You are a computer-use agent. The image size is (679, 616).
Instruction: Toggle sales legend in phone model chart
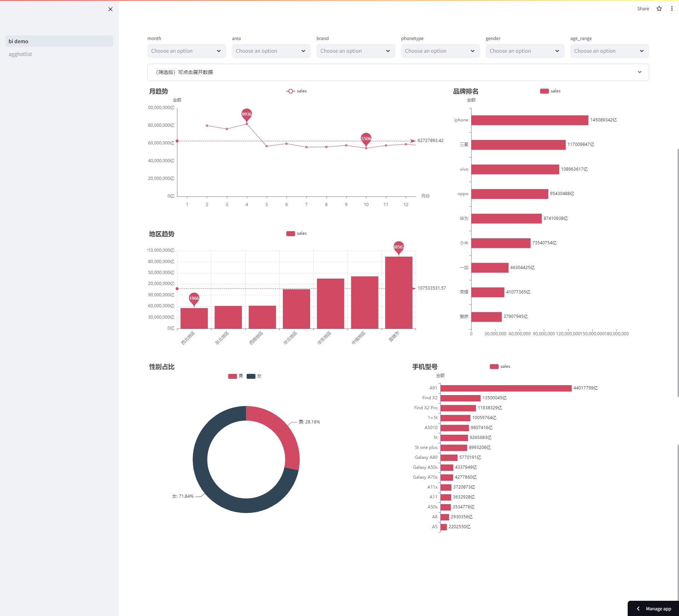[500, 366]
